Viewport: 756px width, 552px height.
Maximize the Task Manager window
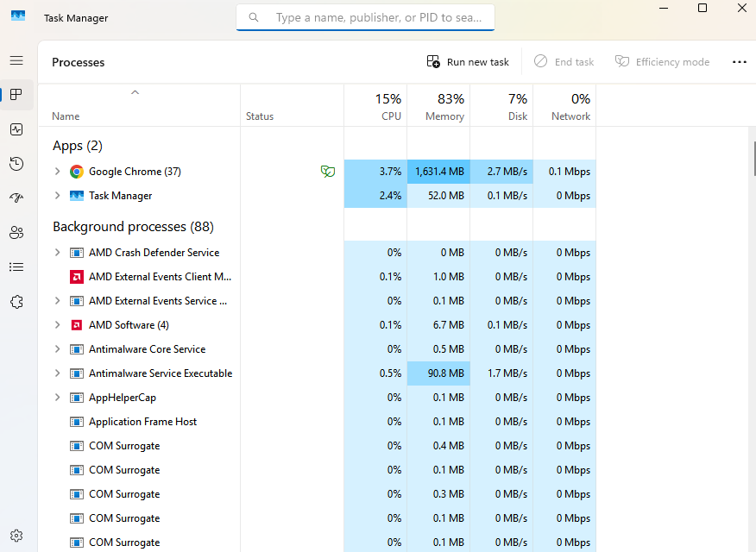(x=702, y=8)
